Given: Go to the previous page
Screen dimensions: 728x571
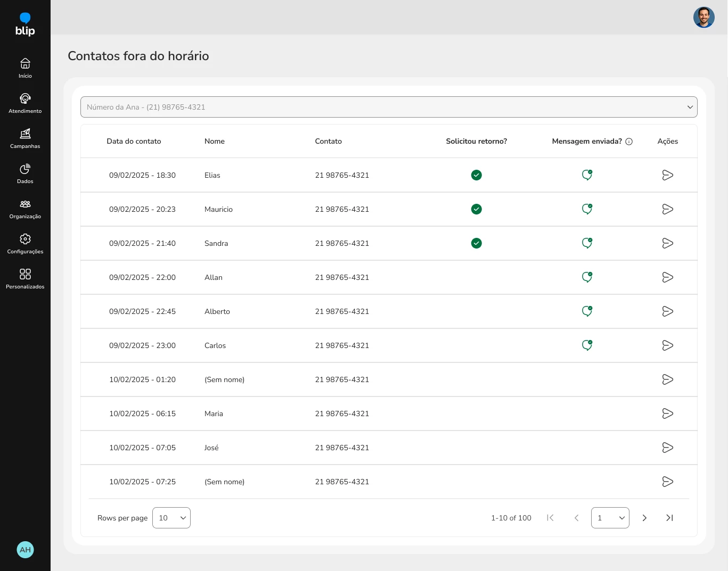Looking at the screenshot, I should [x=576, y=518].
